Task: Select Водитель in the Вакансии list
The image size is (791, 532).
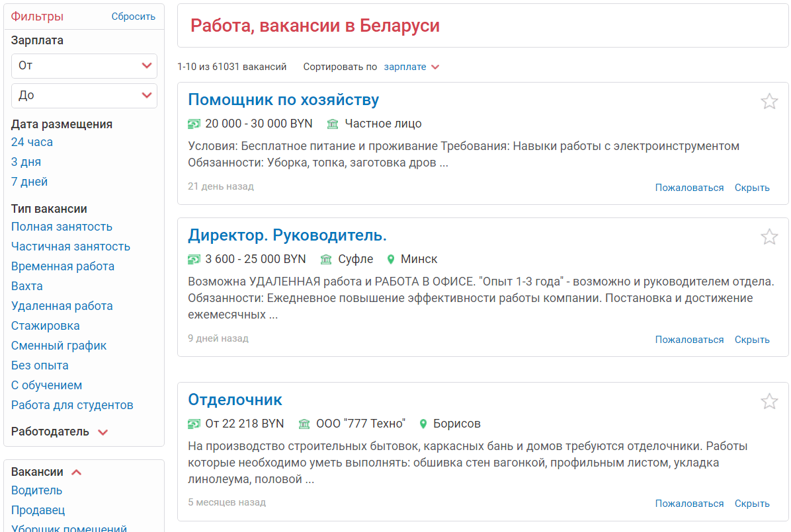Action: point(36,490)
